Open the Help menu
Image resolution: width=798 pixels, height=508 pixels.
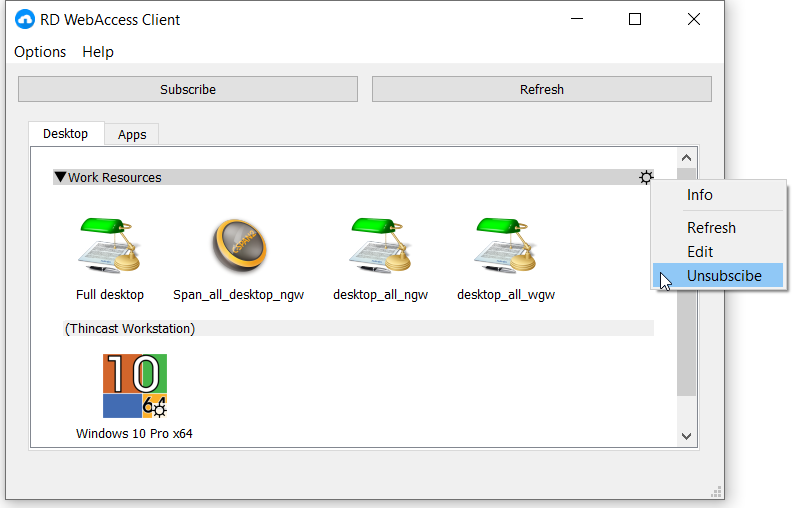[x=98, y=52]
